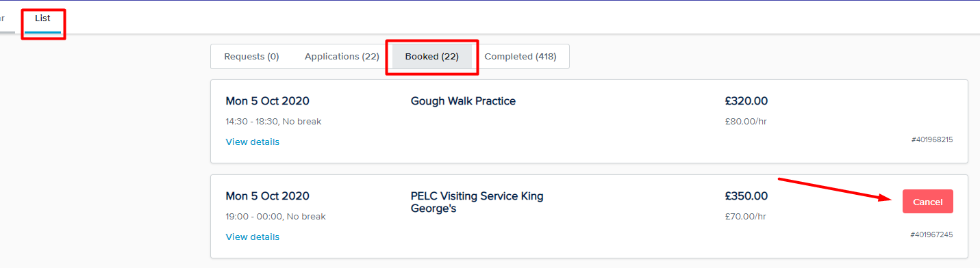Select the partially visible Calendar tab

tap(5, 18)
